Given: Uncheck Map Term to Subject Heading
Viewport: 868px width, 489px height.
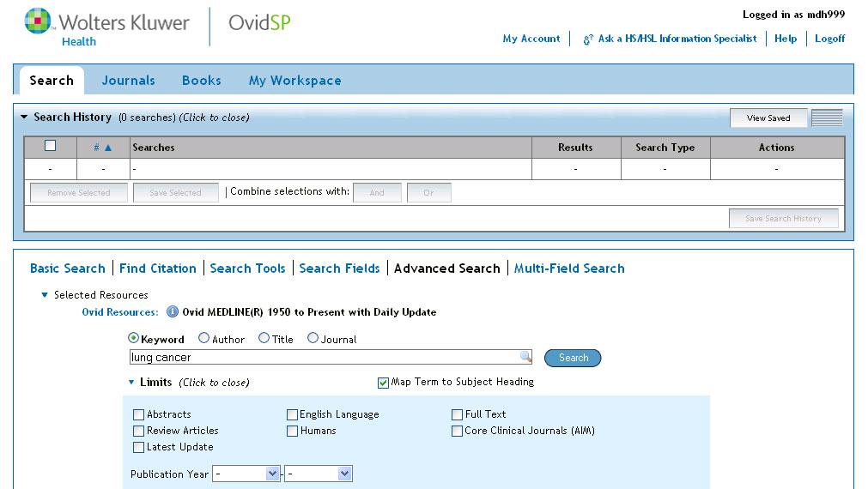Looking at the screenshot, I should [383, 383].
